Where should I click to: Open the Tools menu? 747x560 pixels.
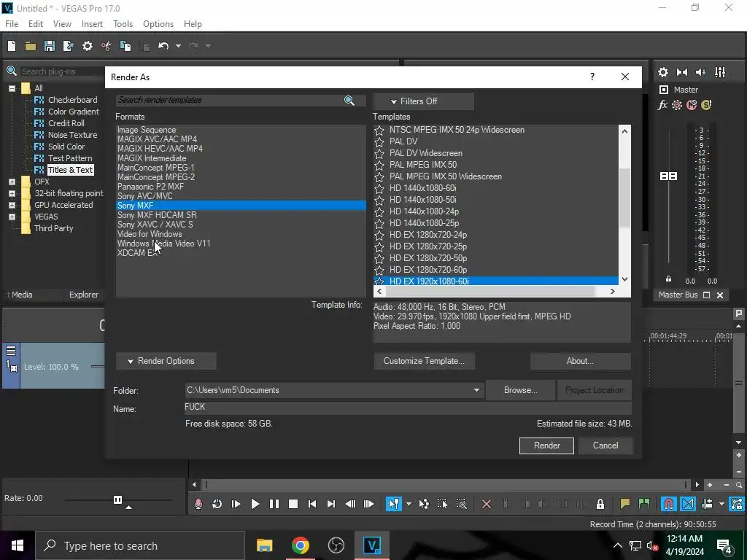[123, 24]
